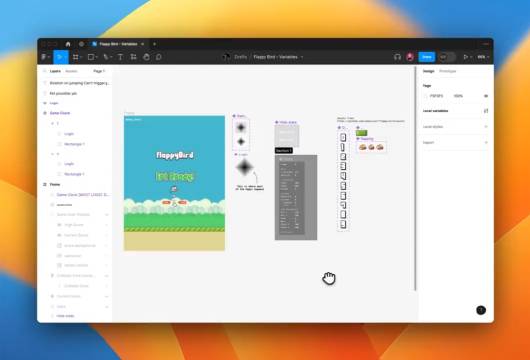This screenshot has height=360, width=530.
Task: Click the Present play icon
Action: click(x=466, y=57)
